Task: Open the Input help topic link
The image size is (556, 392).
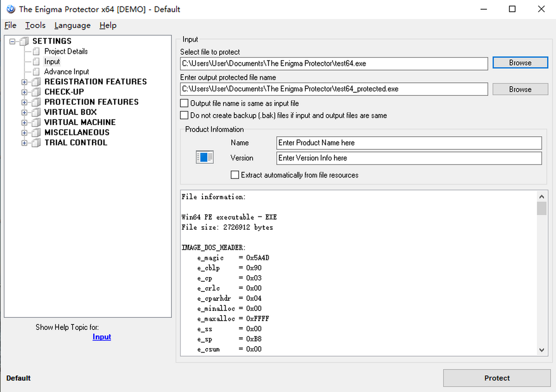Action: [101, 337]
